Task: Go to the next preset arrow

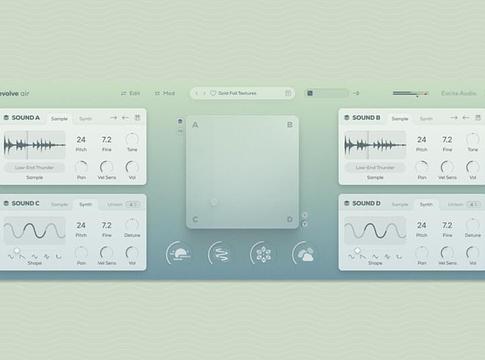Action: click(204, 93)
